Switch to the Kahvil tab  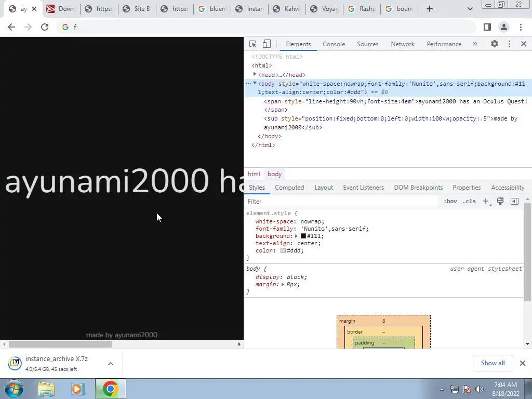click(287, 9)
